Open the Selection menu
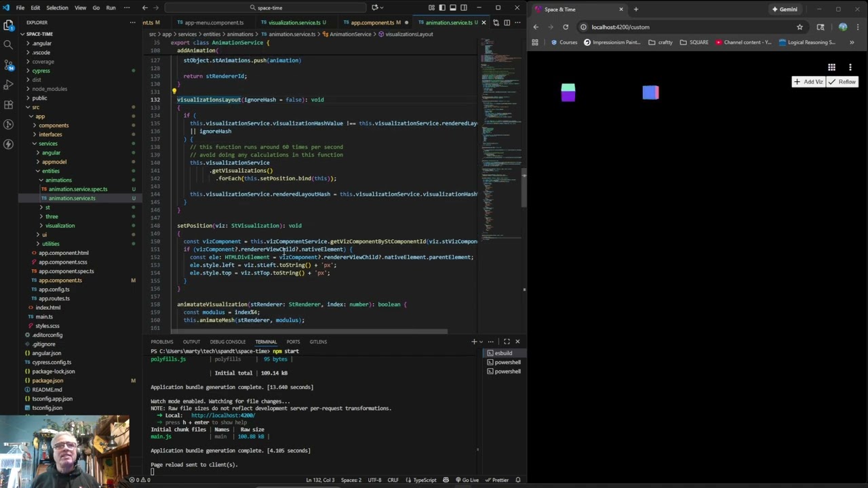868x488 pixels. tap(57, 7)
